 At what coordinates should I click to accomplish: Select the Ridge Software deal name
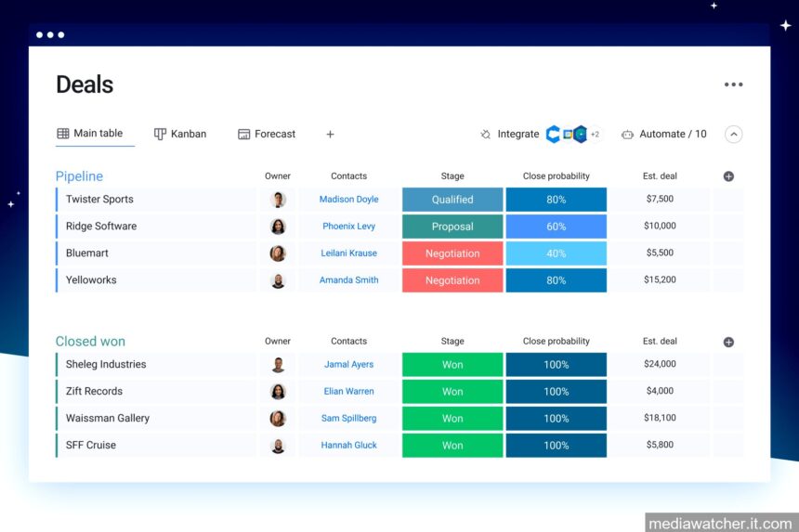(x=101, y=226)
